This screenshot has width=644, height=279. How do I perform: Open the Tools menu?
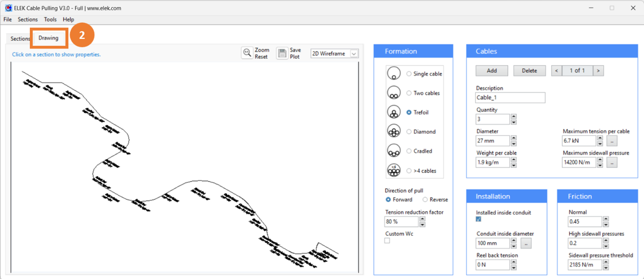click(x=50, y=19)
